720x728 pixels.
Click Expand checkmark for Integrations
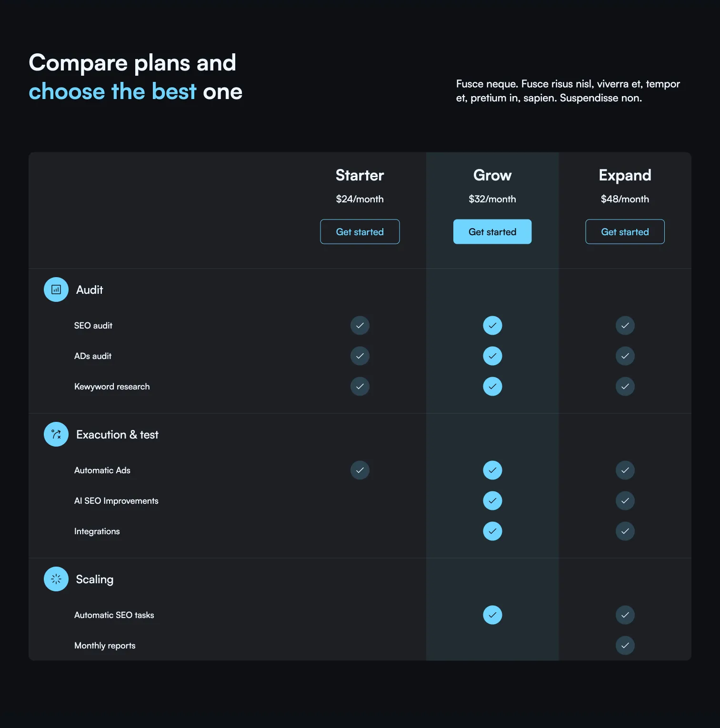click(x=625, y=531)
